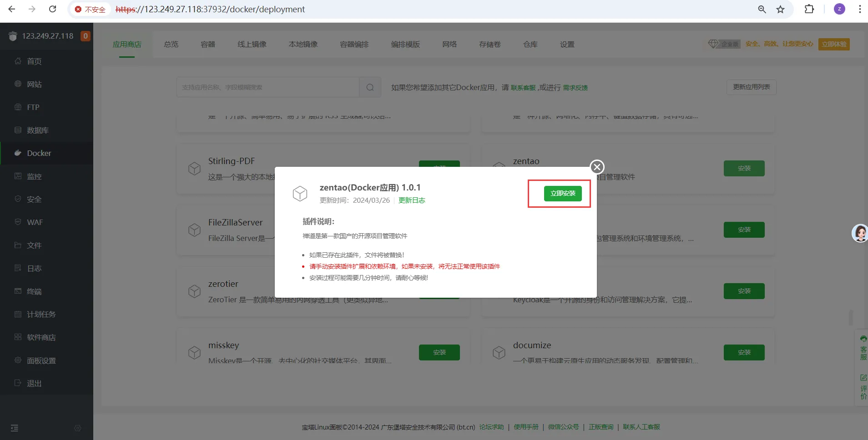Click the 需求反馈 link
Screen dimensions: 868x440
coord(575,88)
